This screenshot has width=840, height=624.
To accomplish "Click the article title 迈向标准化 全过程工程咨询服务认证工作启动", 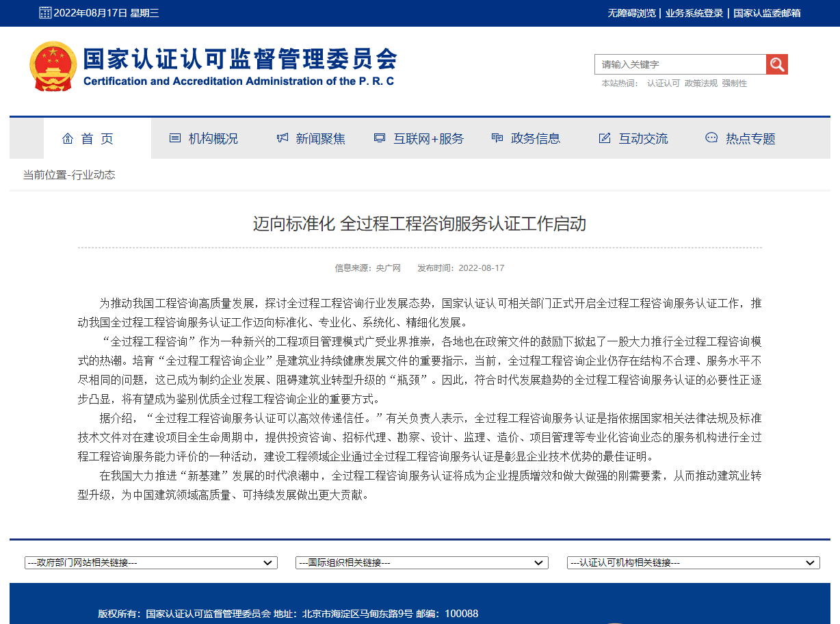I will (419, 224).
